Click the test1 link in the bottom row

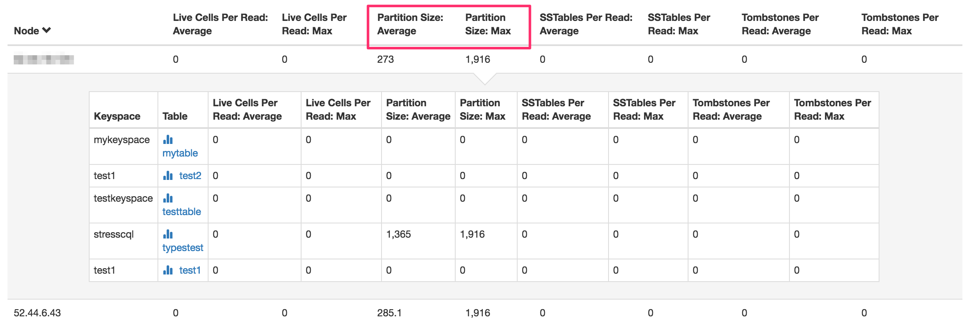coord(189,270)
